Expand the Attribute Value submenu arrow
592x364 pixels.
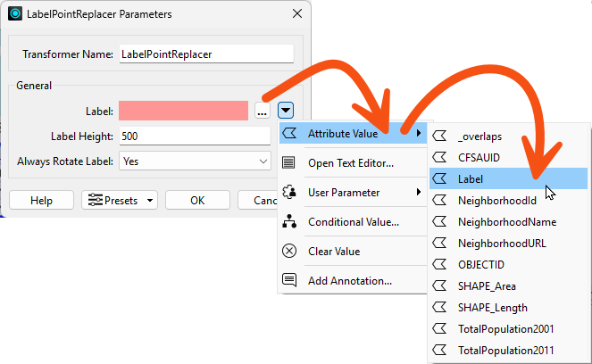pyautogui.click(x=418, y=133)
